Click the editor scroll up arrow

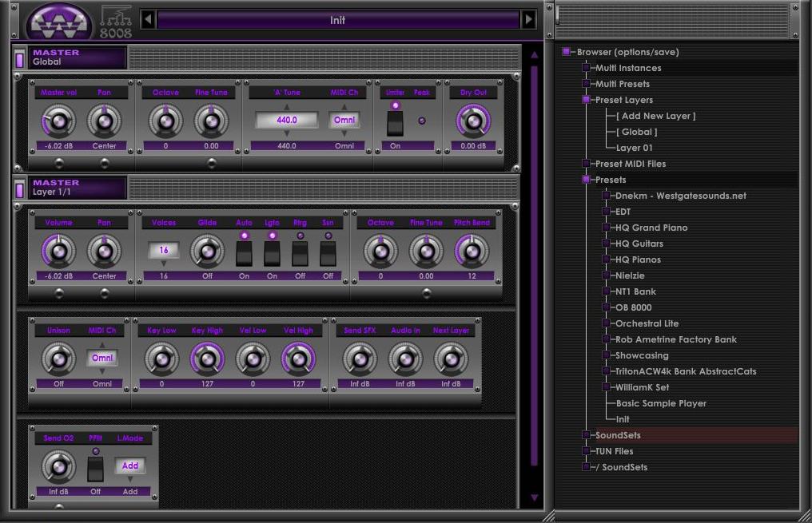[x=535, y=55]
